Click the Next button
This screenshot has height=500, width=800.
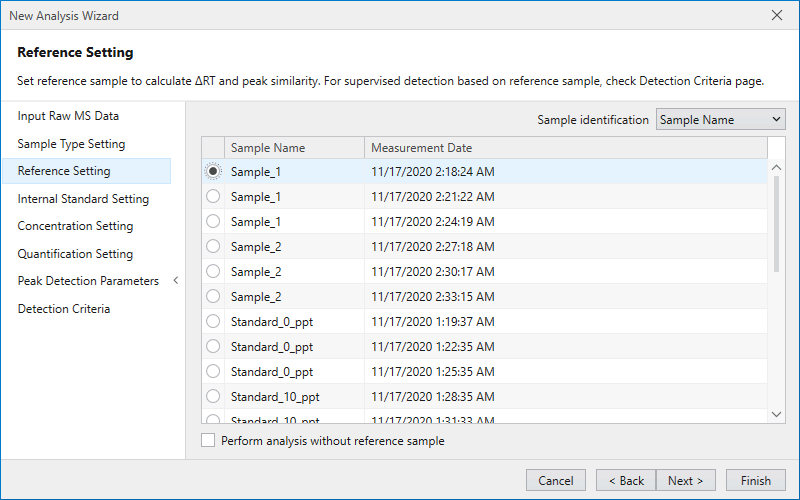pyautogui.click(x=686, y=481)
